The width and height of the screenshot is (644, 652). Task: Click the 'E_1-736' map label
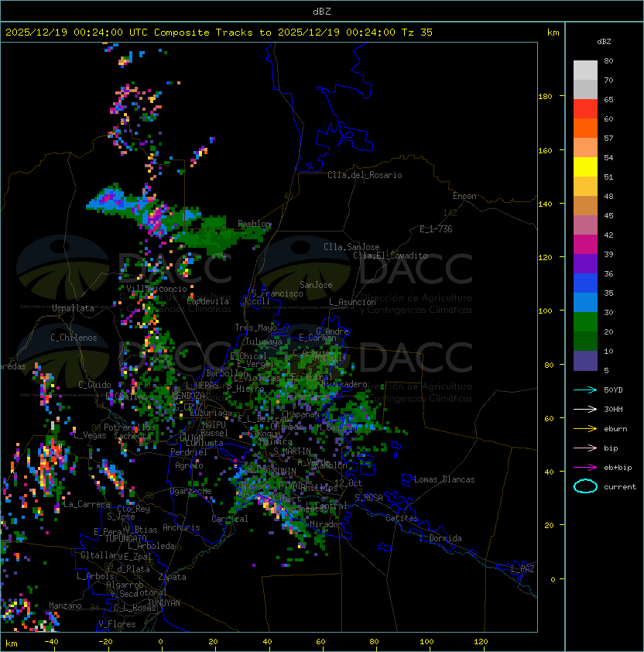[436, 229]
